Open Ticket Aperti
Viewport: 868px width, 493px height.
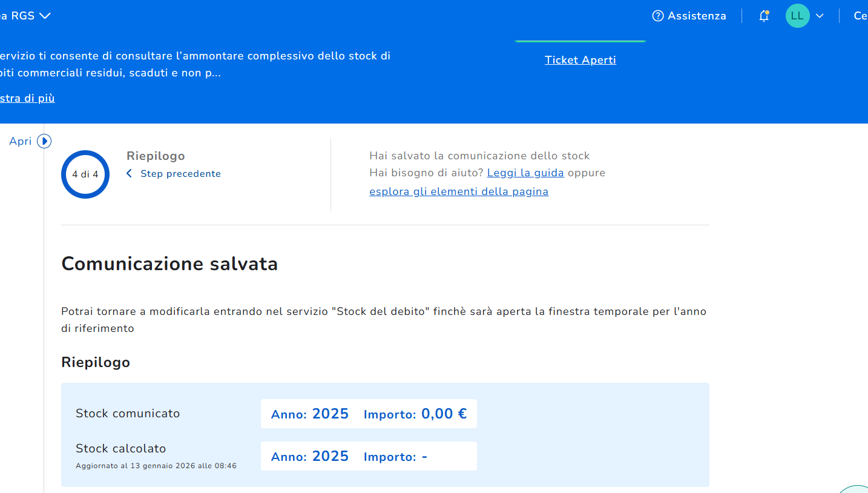click(580, 60)
